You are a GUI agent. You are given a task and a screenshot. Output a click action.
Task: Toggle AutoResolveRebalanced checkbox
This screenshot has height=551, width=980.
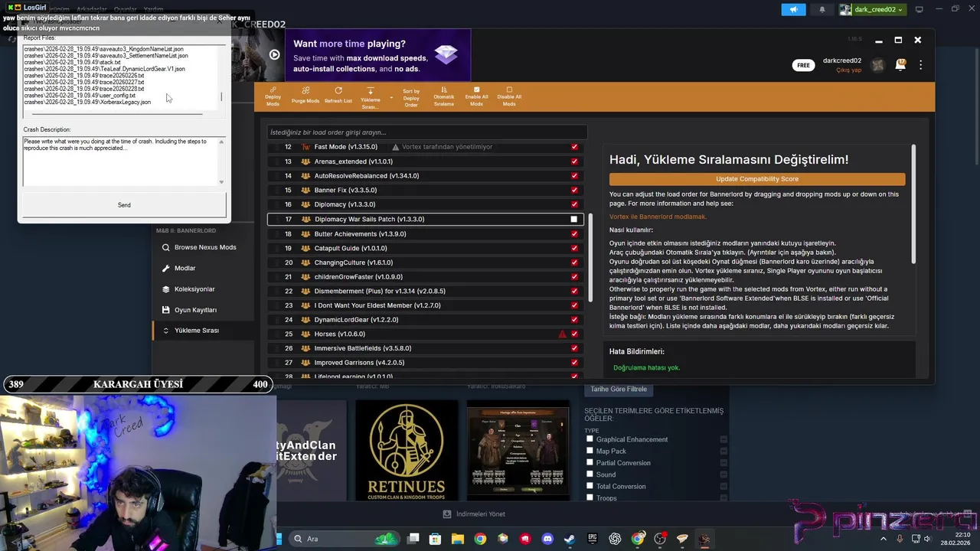(574, 176)
